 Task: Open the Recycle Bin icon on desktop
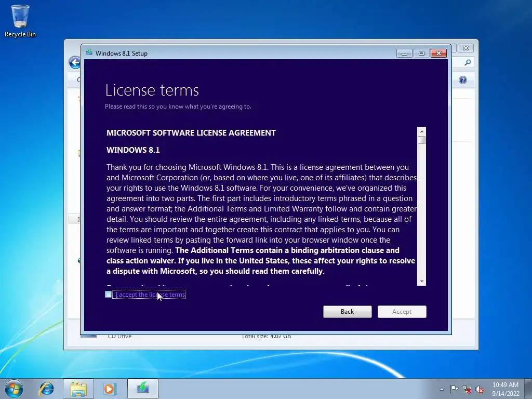click(20, 21)
